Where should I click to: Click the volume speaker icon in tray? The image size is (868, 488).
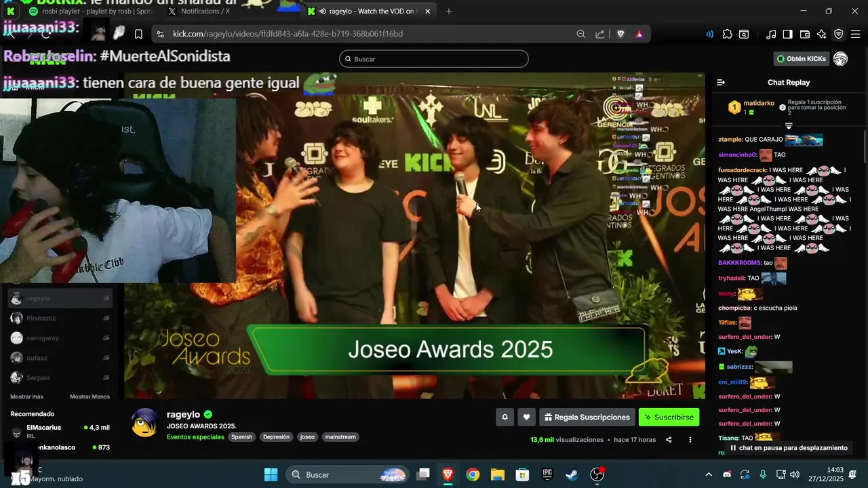tap(795, 474)
